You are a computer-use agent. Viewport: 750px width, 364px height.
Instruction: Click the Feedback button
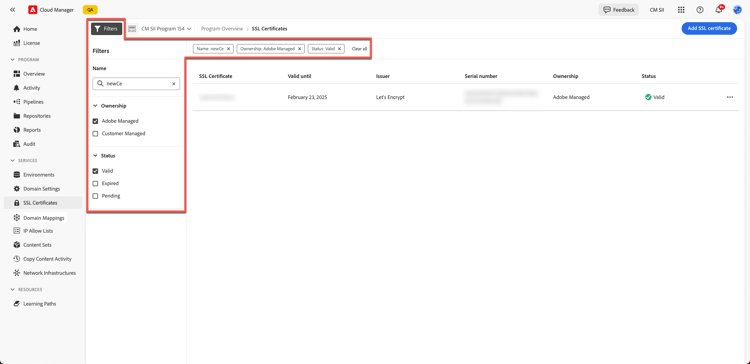pos(618,10)
